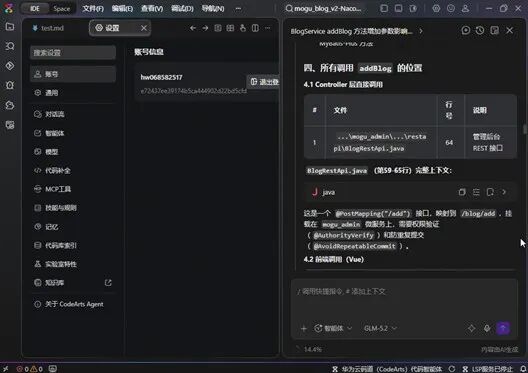Open the Search icon in the activity bar
The image size is (528, 373).
coord(10,46)
